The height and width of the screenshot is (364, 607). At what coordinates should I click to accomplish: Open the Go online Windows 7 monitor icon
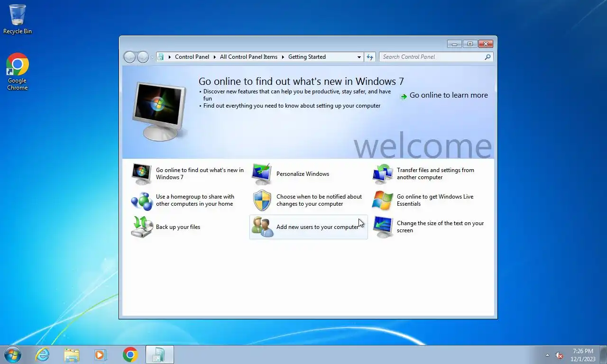(x=142, y=174)
